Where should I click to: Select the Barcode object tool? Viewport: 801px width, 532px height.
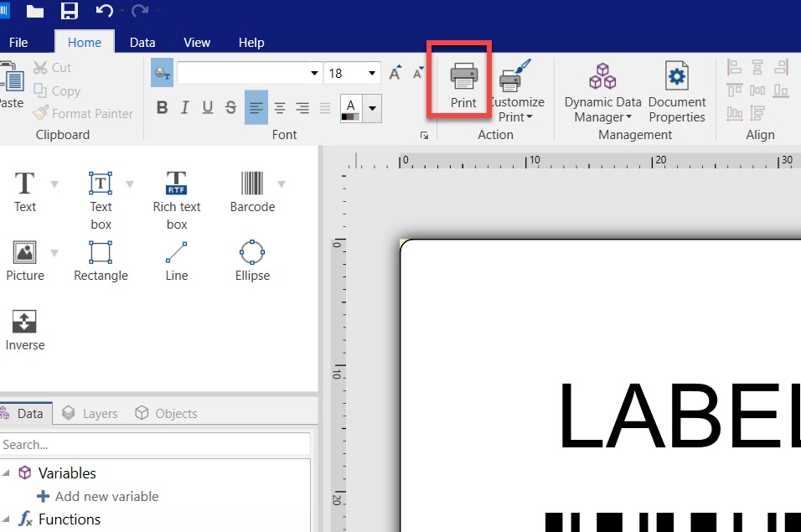251,192
